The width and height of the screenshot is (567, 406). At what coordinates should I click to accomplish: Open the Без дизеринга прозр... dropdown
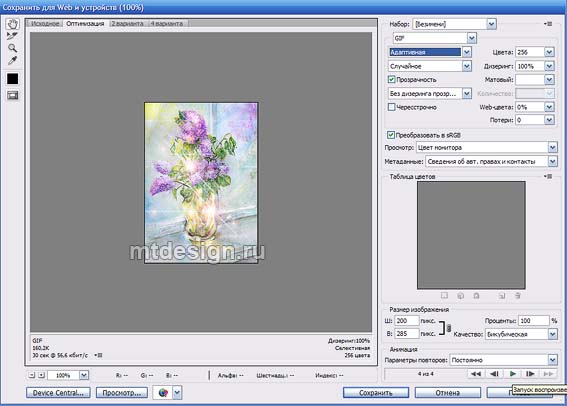[x=467, y=94]
